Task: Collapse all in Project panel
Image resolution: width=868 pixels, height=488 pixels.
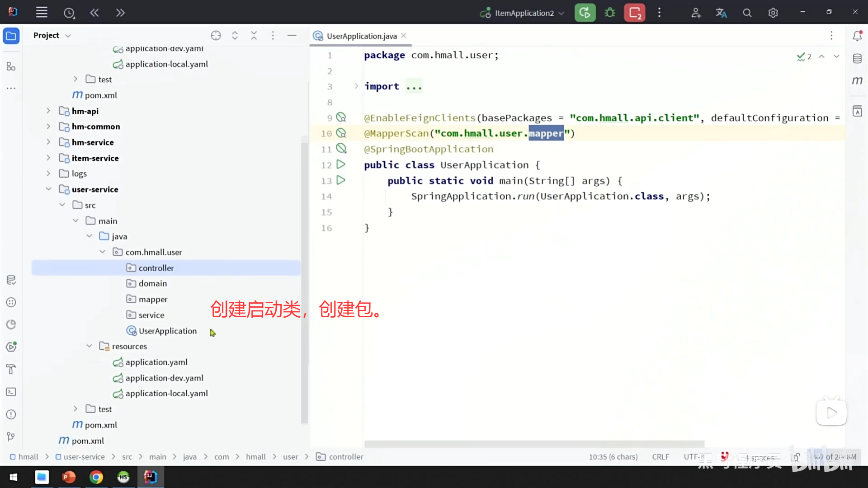Action: [254, 35]
